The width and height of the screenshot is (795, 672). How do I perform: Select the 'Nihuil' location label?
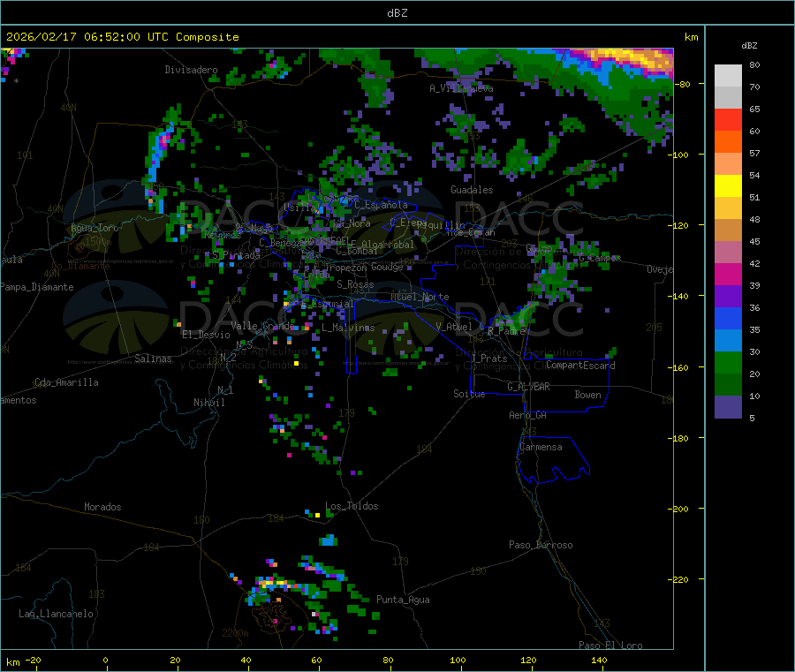click(x=208, y=403)
